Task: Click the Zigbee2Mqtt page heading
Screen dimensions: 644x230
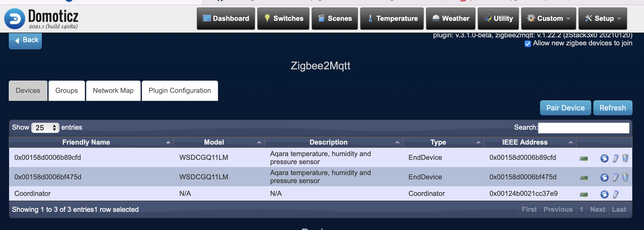Action: [x=320, y=66]
